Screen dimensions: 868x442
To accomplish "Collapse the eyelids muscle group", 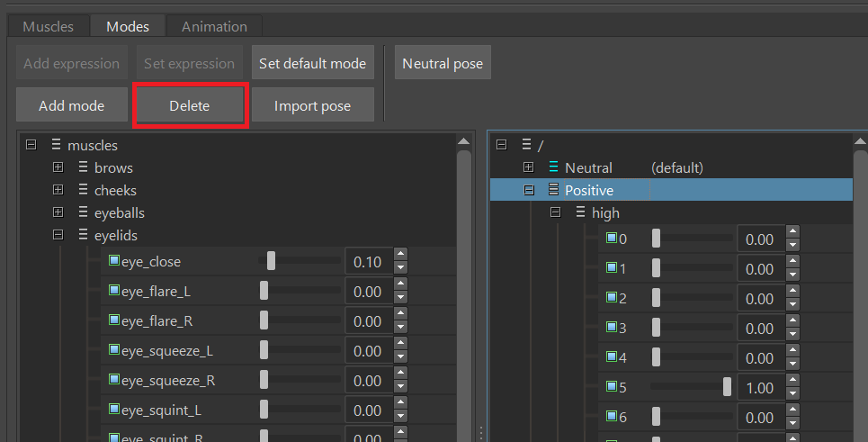I will [58, 235].
